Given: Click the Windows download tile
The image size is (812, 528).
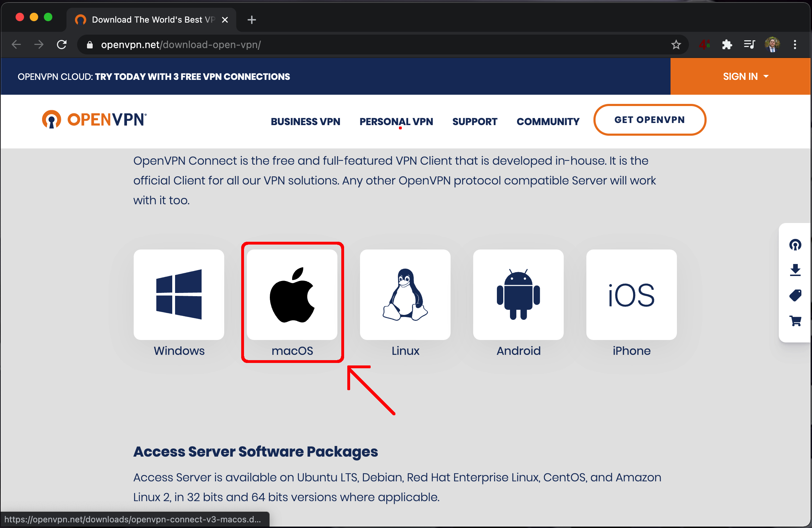Looking at the screenshot, I should click(x=179, y=295).
